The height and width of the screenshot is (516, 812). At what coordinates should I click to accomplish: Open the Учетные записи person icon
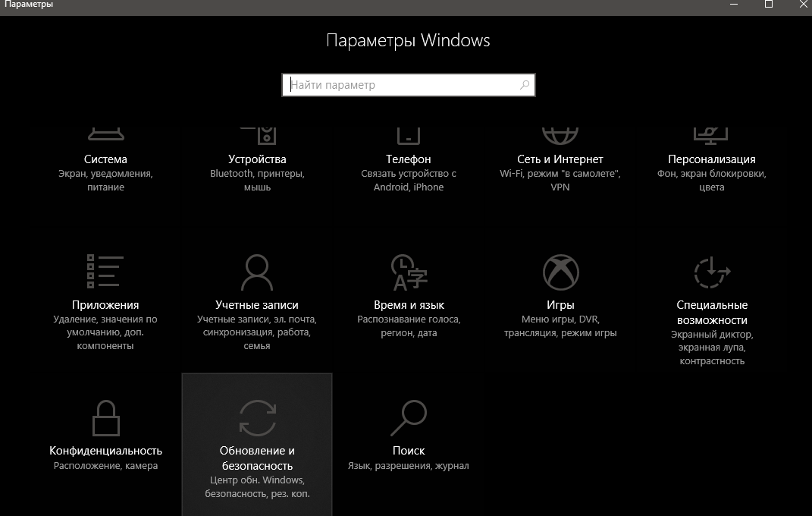pyautogui.click(x=257, y=272)
